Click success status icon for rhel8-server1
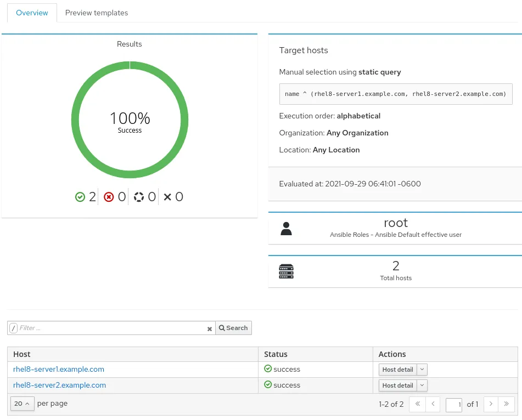The height and width of the screenshot is (420, 522). (268, 369)
